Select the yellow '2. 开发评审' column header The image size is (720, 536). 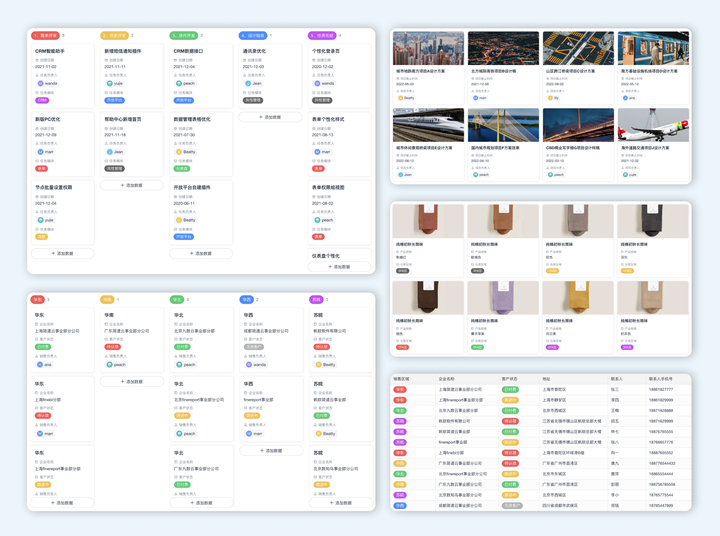[115, 35]
